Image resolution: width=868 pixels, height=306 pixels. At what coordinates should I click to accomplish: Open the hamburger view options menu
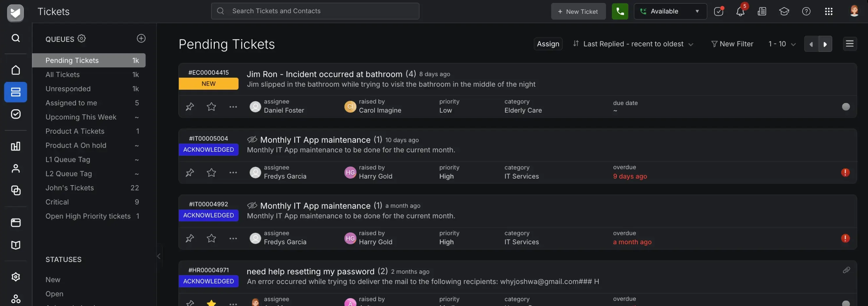[850, 44]
